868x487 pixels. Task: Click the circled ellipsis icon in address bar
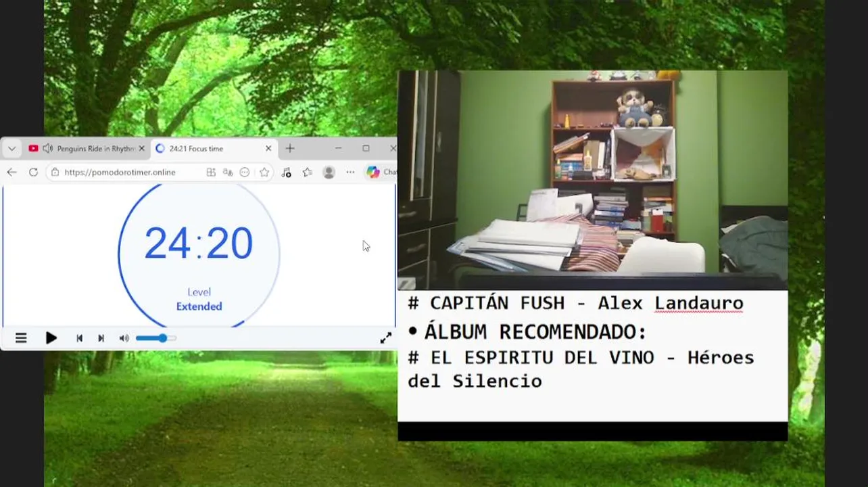[x=245, y=172]
